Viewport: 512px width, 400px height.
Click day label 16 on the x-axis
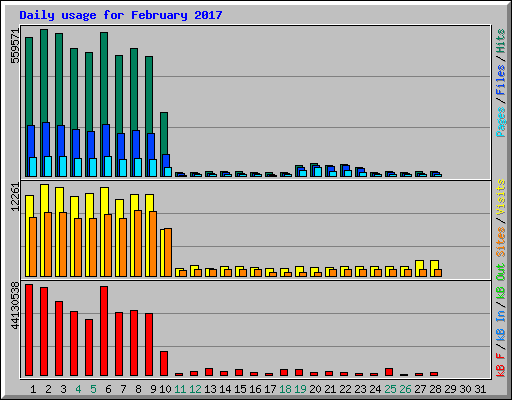pyautogui.click(x=255, y=389)
